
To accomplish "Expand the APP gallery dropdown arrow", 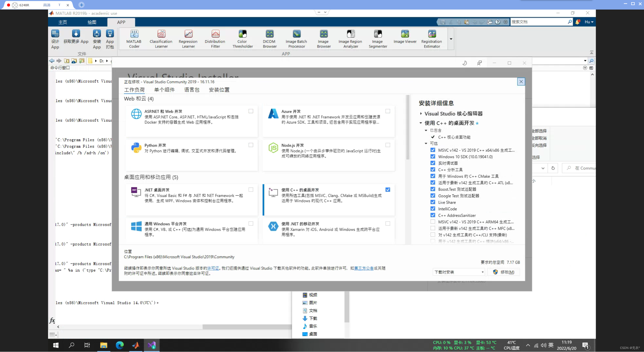I will [451, 39].
